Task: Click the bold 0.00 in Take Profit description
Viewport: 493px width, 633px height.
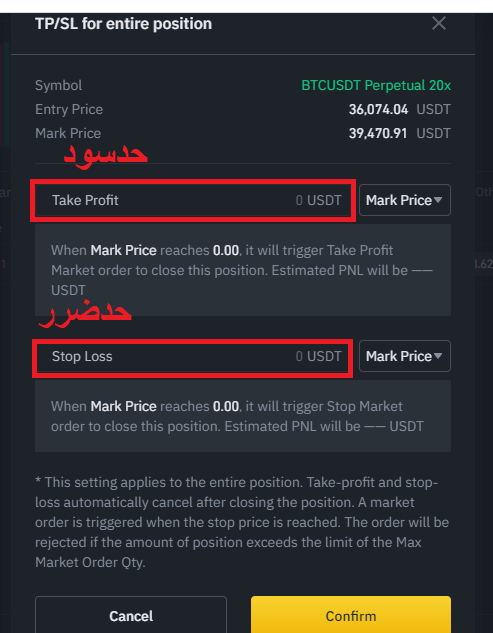Action: click(x=226, y=250)
